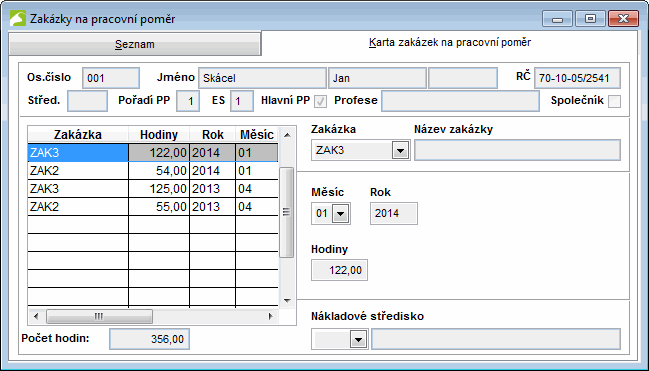The height and width of the screenshot is (371, 649).
Task: Click the 125,00 hours cell
Action: 159,189
